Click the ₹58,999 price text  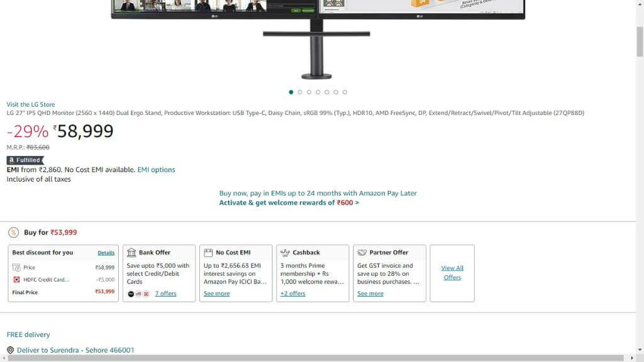(x=84, y=131)
